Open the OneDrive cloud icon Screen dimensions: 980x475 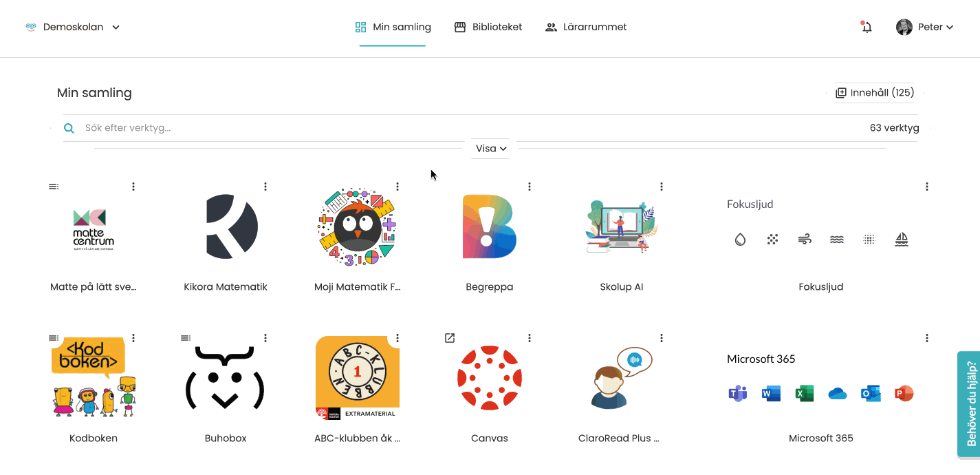pyautogui.click(x=837, y=394)
